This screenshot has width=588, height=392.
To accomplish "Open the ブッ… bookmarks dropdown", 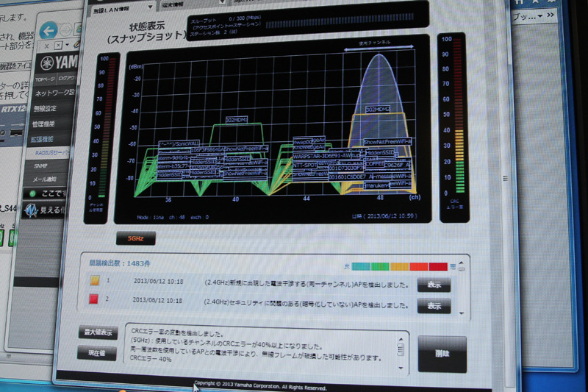I will pyautogui.click(x=528, y=16).
